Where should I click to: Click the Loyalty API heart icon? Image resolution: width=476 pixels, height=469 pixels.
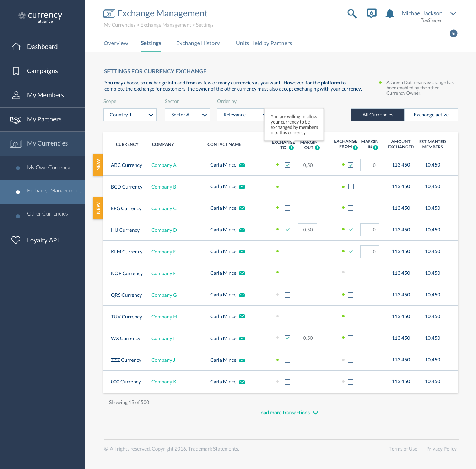coord(16,240)
